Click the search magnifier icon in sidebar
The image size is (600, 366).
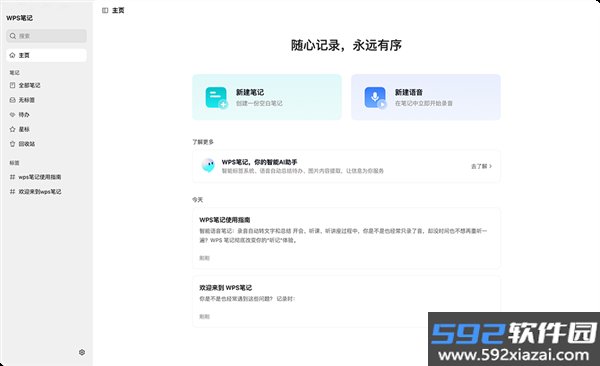[x=13, y=36]
